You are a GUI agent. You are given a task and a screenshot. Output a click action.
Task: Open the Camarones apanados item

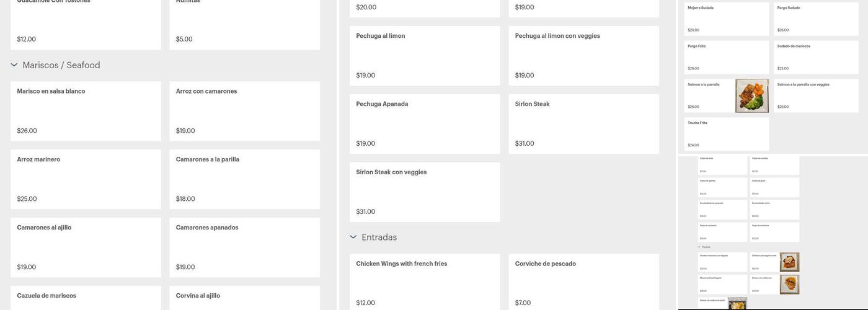(x=244, y=247)
